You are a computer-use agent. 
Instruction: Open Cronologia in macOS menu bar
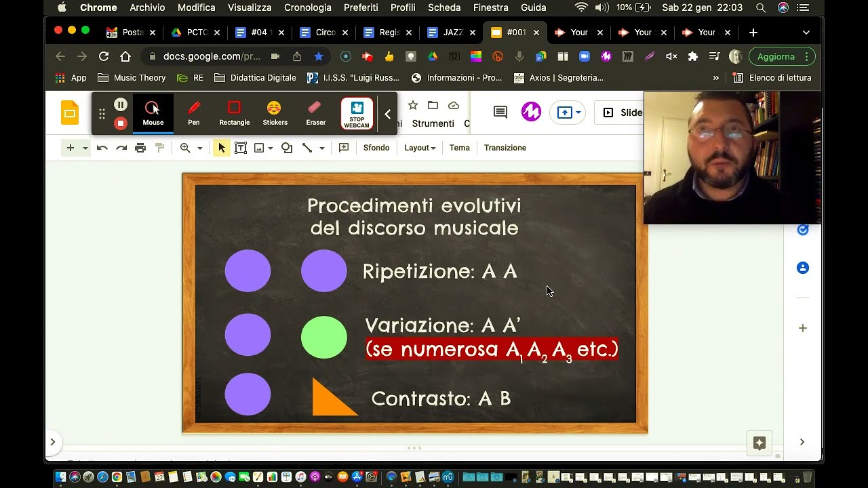[308, 7]
